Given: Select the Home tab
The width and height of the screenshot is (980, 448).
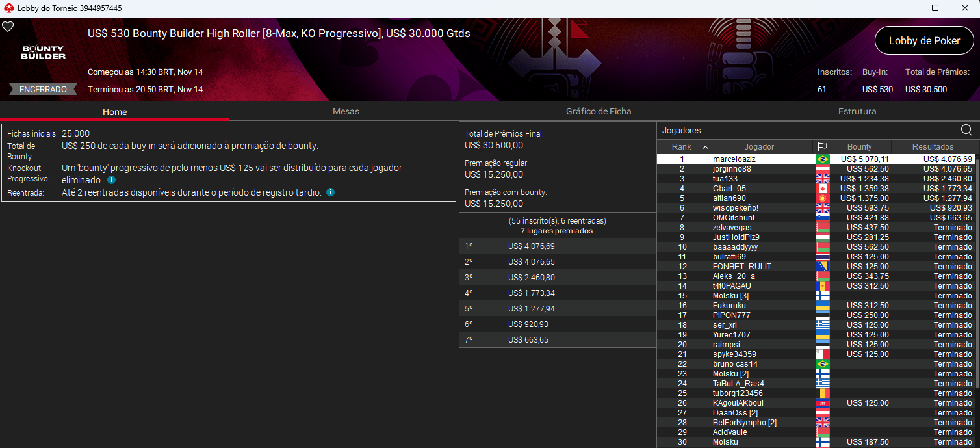Looking at the screenshot, I should pos(114,111).
